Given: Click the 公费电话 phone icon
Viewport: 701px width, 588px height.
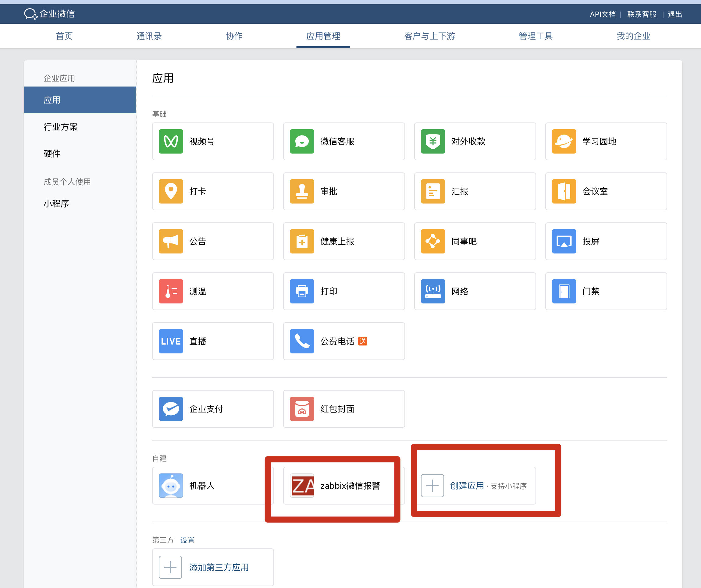Looking at the screenshot, I should (x=302, y=341).
